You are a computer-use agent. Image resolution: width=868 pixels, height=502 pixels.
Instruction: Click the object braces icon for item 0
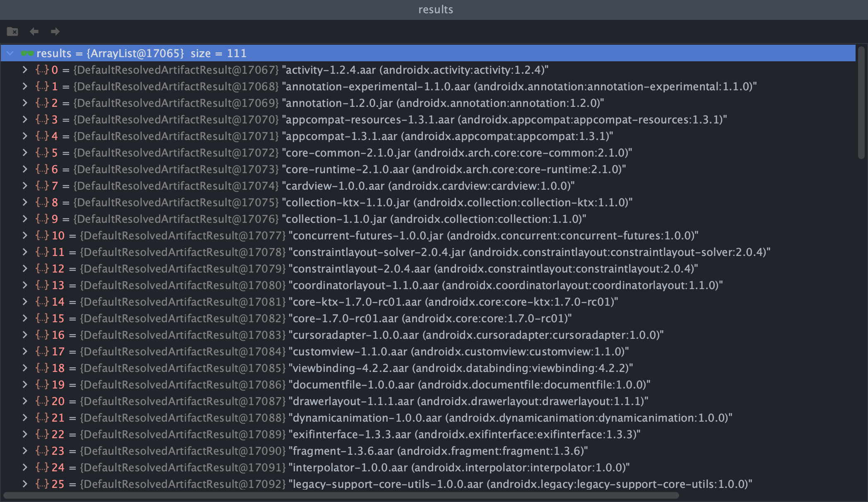point(42,70)
